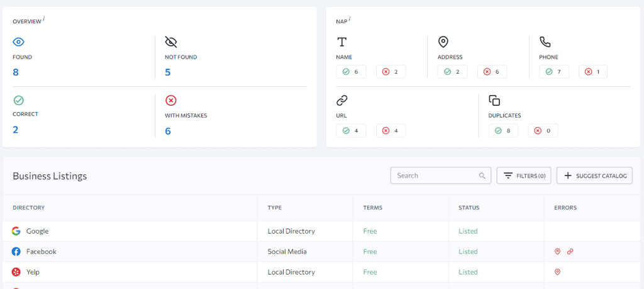The height and width of the screenshot is (289, 644).
Task: Click Free term in Google row
Action: click(x=370, y=231)
